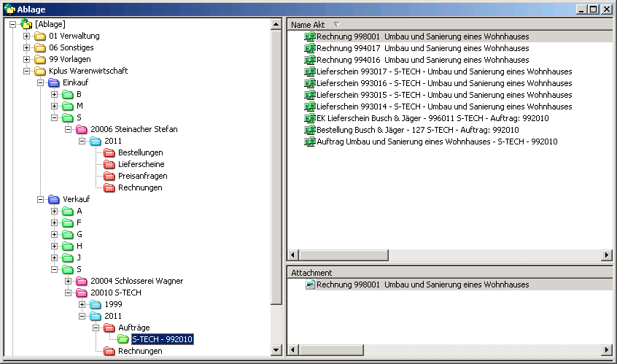Click the 01 Verwaltung folder icon
This screenshot has height=364, width=617.
pos(39,36)
